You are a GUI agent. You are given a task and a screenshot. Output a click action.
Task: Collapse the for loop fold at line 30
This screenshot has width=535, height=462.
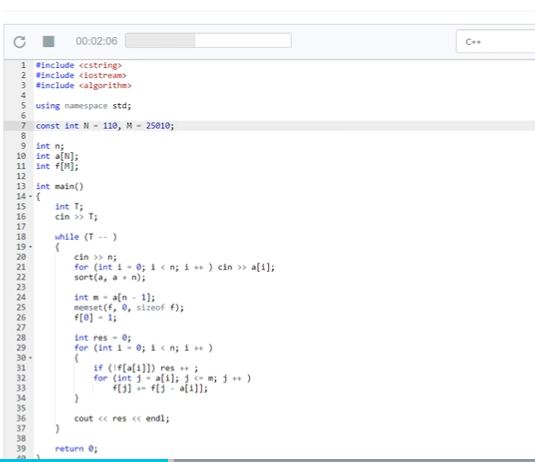pyautogui.click(x=30, y=358)
